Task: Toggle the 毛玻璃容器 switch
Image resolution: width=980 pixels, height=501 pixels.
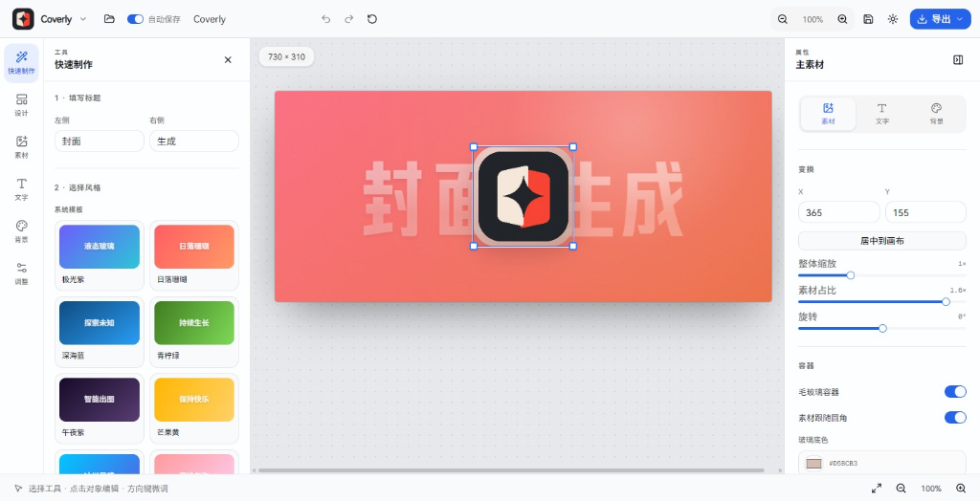Action: coord(955,392)
